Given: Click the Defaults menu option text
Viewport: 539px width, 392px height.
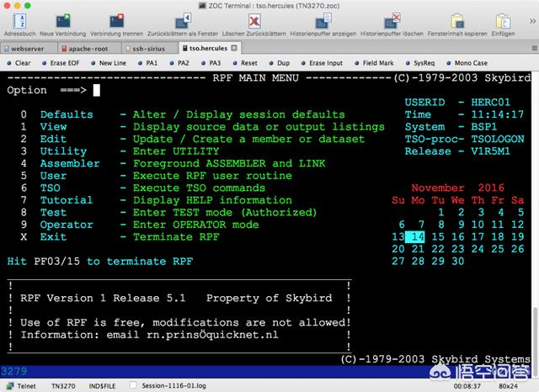Looking at the screenshot, I should click(x=67, y=114).
